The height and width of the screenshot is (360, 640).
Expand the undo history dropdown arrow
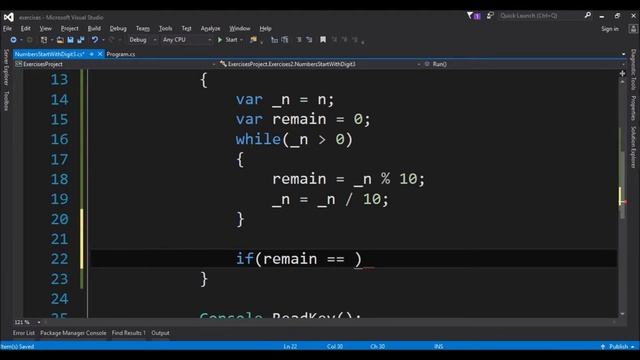coord(103,40)
